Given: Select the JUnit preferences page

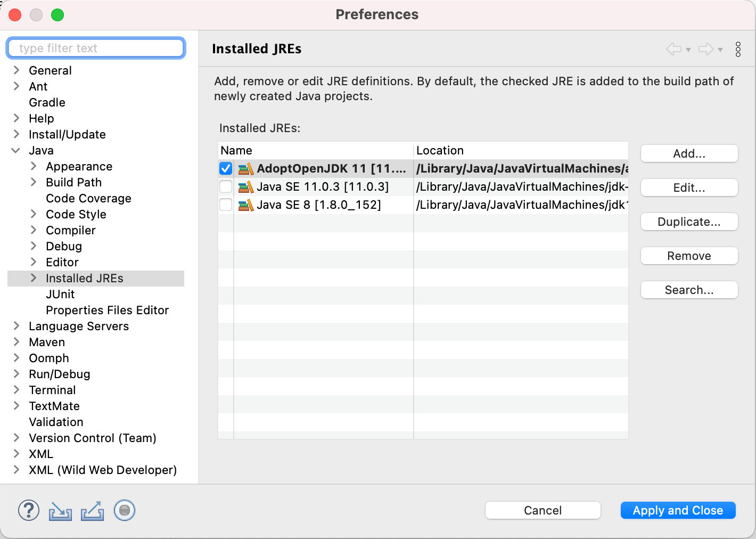Looking at the screenshot, I should point(60,295).
